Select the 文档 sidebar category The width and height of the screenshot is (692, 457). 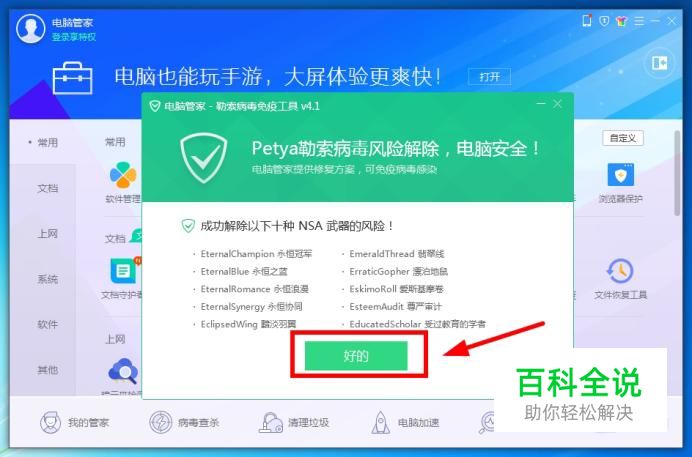[48, 188]
